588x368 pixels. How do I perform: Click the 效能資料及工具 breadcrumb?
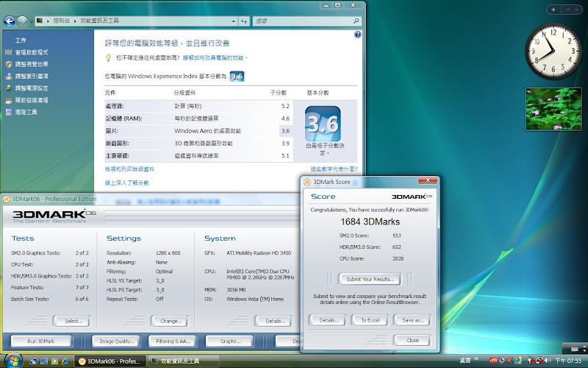point(100,21)
